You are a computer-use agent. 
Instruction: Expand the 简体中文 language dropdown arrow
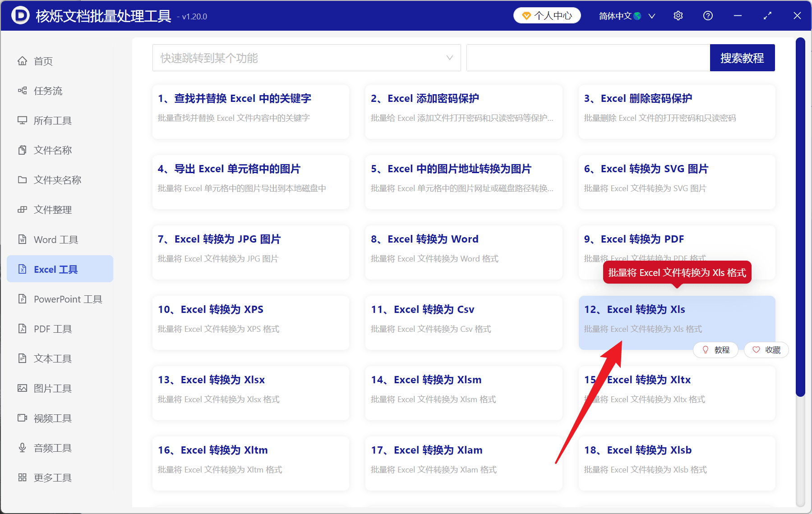(x=652, y=16)
